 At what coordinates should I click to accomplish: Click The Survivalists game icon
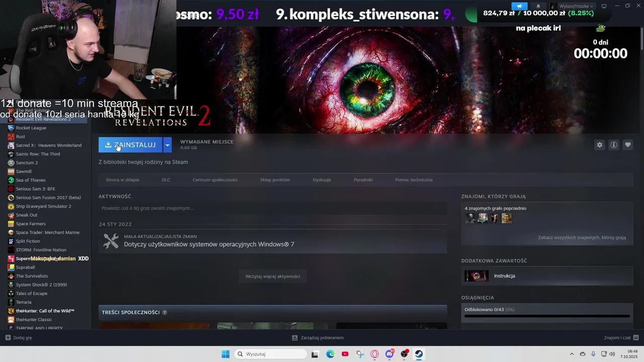(11, 276)
